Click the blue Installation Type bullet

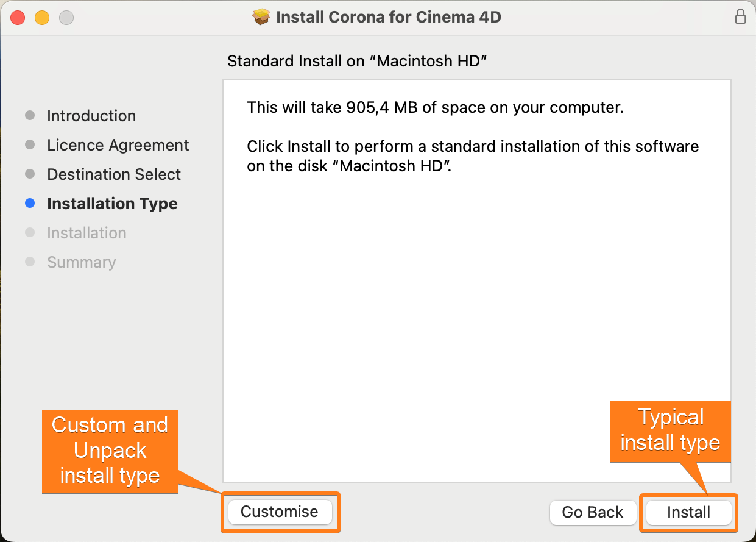tap(30, 204)
